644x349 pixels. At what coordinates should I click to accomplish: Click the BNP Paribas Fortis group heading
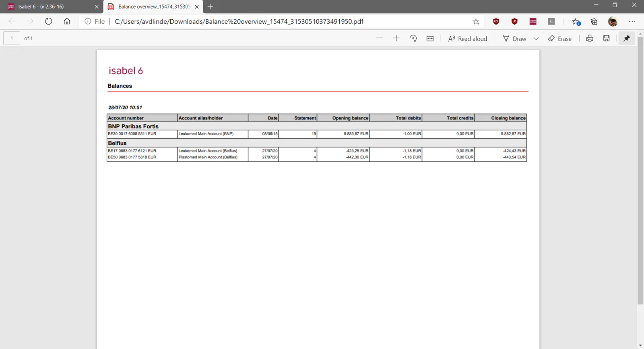click(x=133, y=126)
